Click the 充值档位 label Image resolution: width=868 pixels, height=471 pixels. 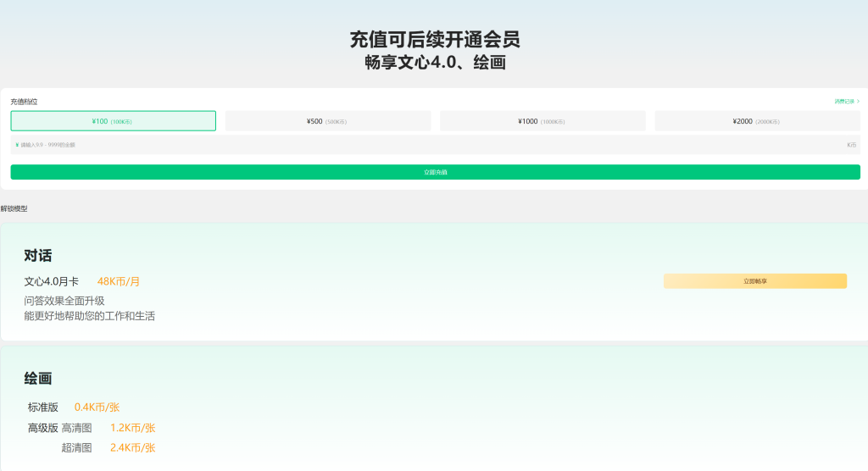pyautogui.click(x=24, y=102)
